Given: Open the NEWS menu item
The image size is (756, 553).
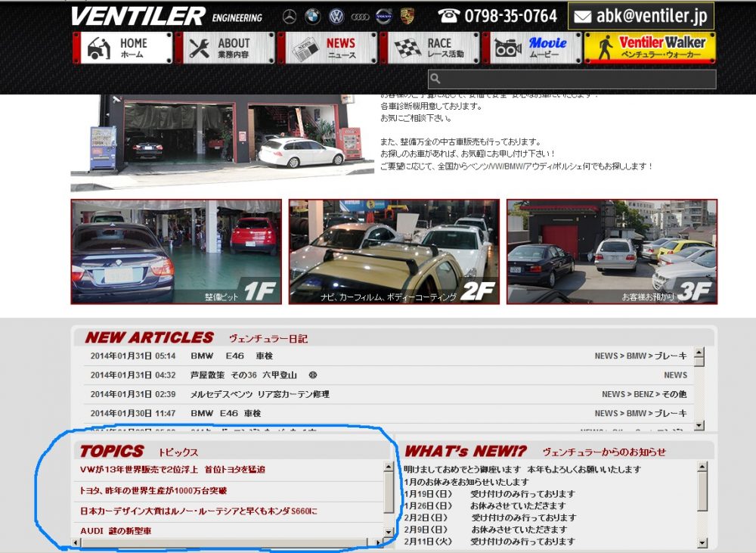Looking at the screenshot, I should (x=327, y=48).
